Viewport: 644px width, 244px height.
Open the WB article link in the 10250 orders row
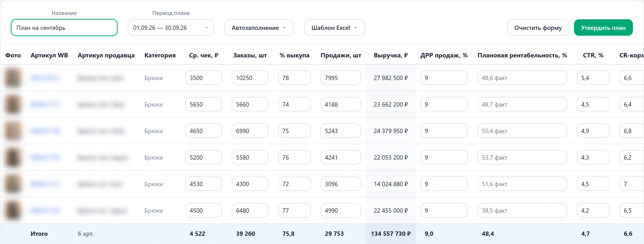[x=45, y=78]
